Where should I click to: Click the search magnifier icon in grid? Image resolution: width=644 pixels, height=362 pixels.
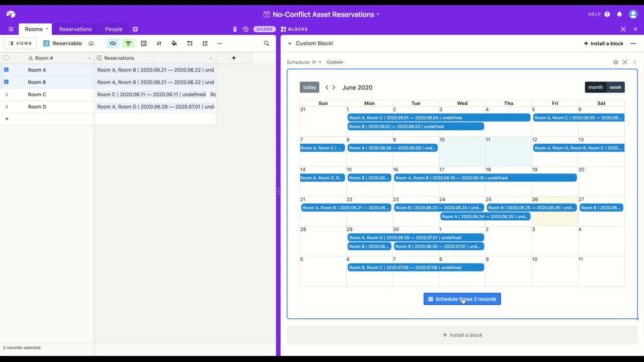[x=267, y=44]
